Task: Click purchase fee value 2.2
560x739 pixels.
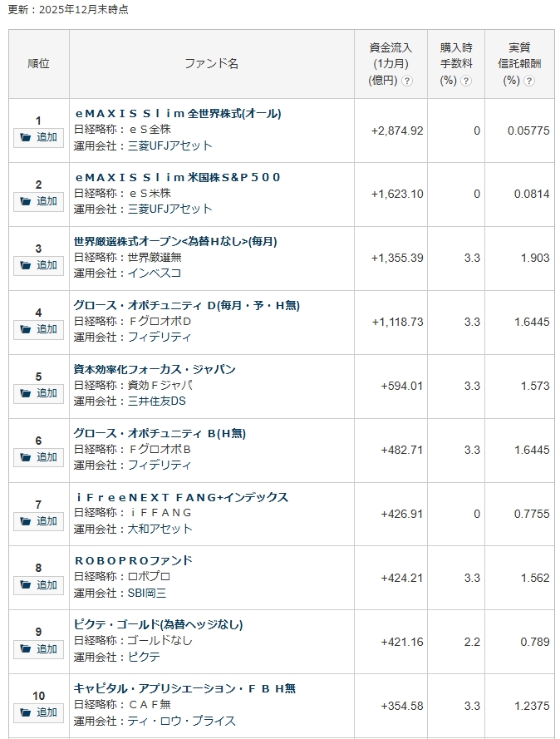Action: [472, 643]
